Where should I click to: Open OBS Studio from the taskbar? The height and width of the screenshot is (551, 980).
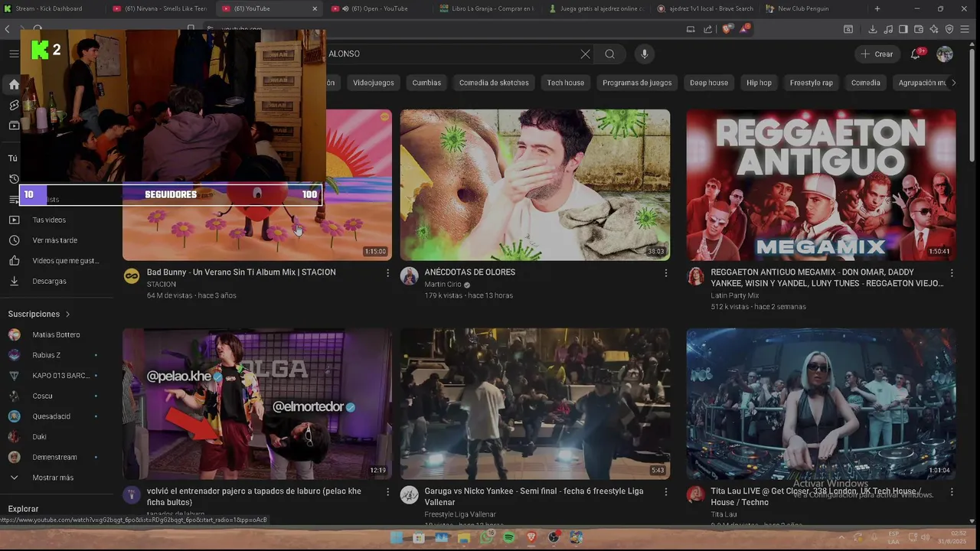click(x=554, y=538)
